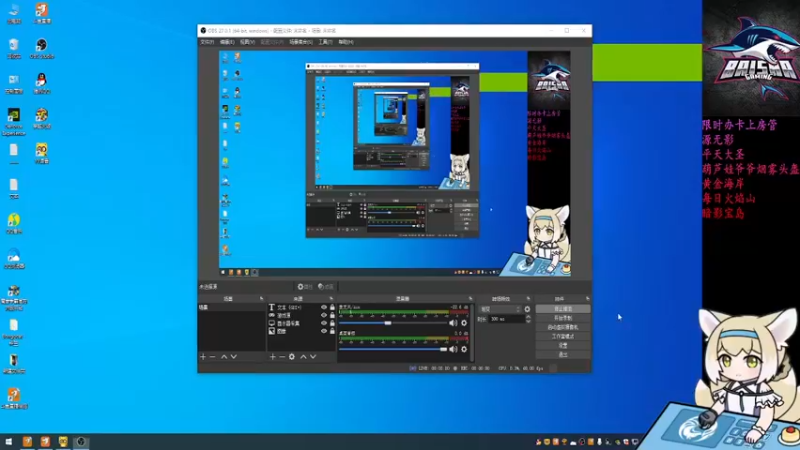The height and width of the screenshot is (450, 800).
Task: Click the highlighted streaming button in Controls
Action: pos(563,309)
